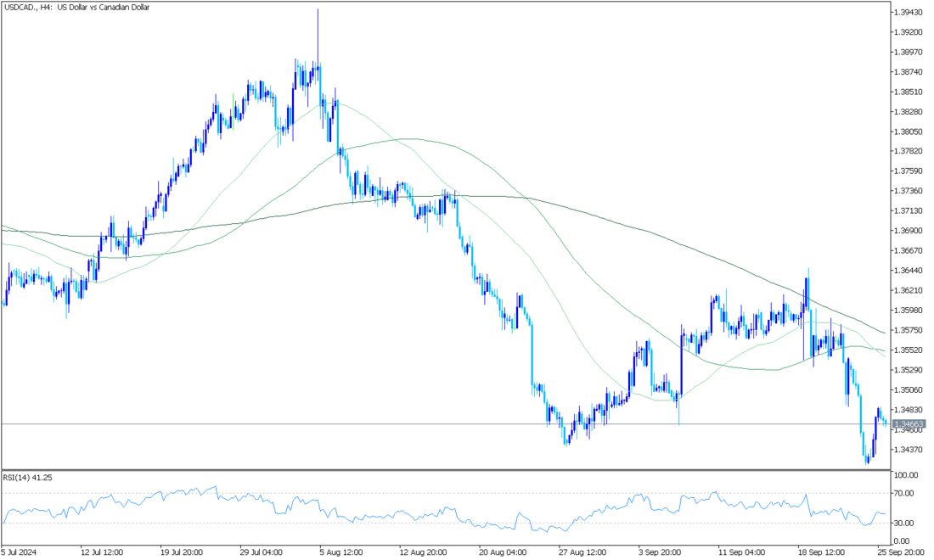Click the 18 Sep 12:00 time label
The image size is (934, 560).
coord(820,552)
